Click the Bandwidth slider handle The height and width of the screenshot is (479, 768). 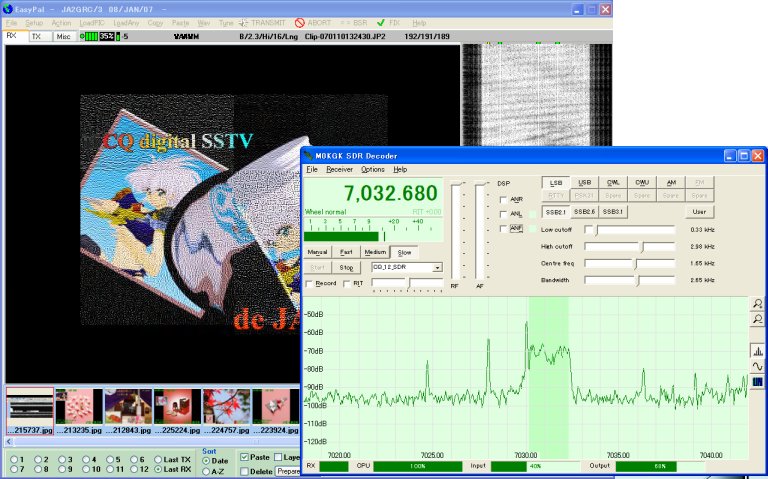(637, 281)
